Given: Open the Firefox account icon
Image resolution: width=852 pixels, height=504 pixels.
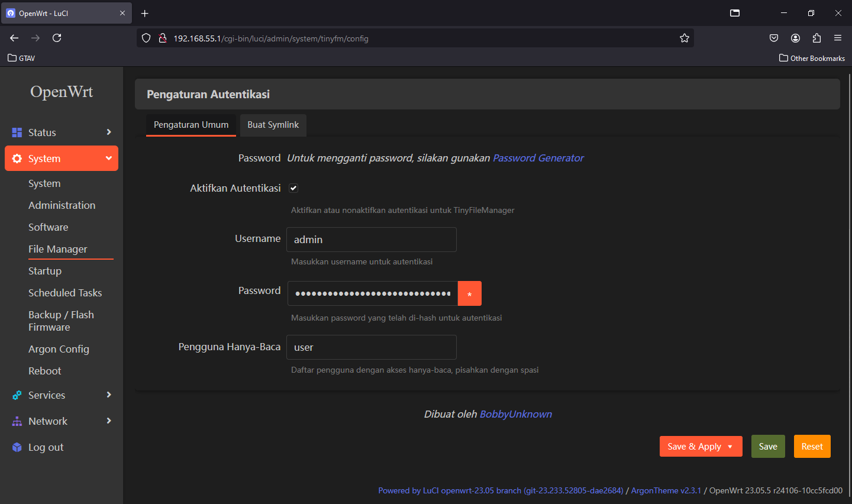Looking at the screenshot, I should pos(795,38).
